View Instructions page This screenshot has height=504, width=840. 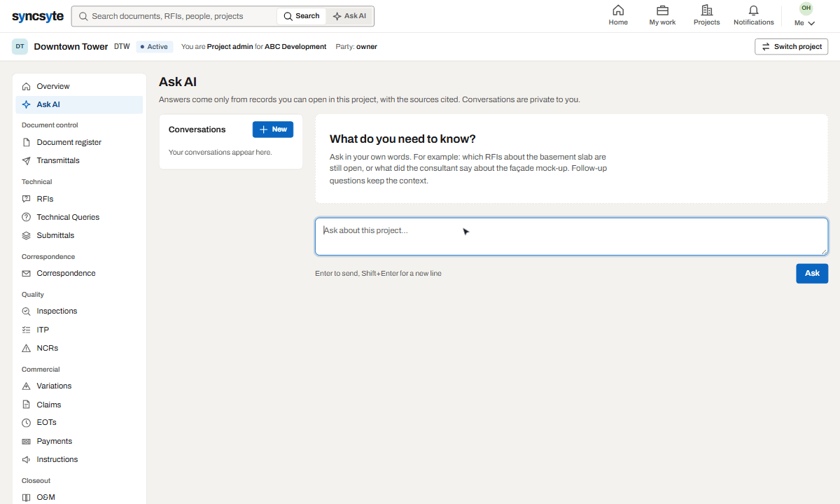point(79,459)
